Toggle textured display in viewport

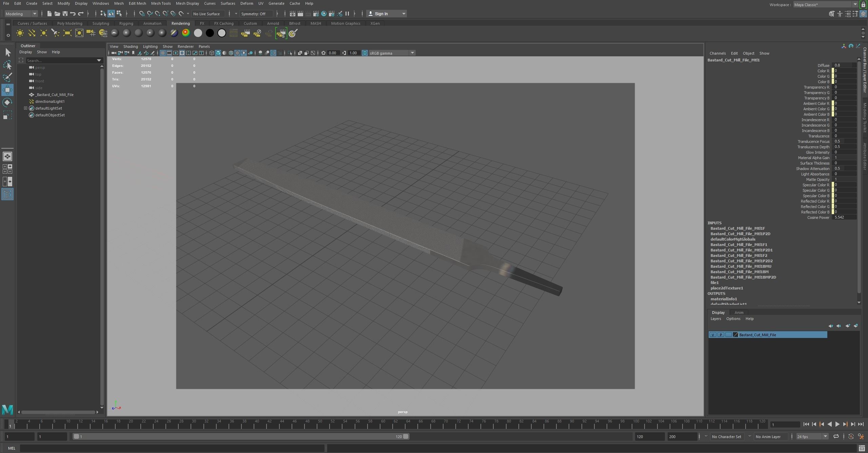click(237, 53)
